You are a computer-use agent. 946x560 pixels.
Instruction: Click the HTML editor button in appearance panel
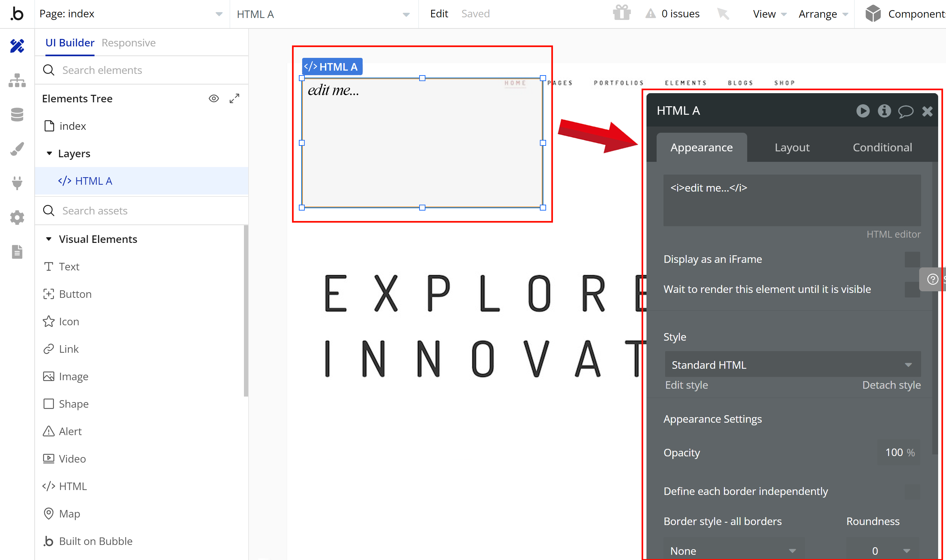pyautogui.click(x=893, y=233)
